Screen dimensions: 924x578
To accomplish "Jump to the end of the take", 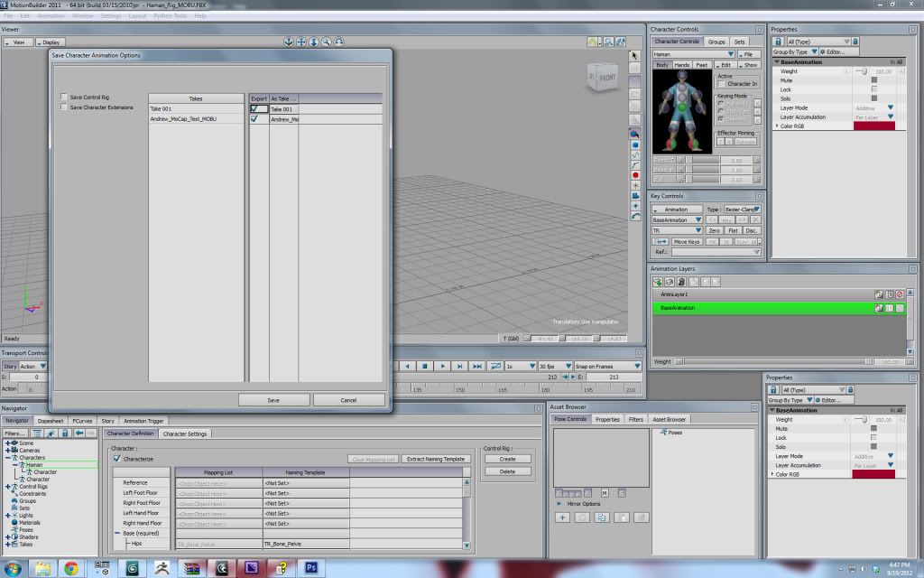I will point(477,367).
